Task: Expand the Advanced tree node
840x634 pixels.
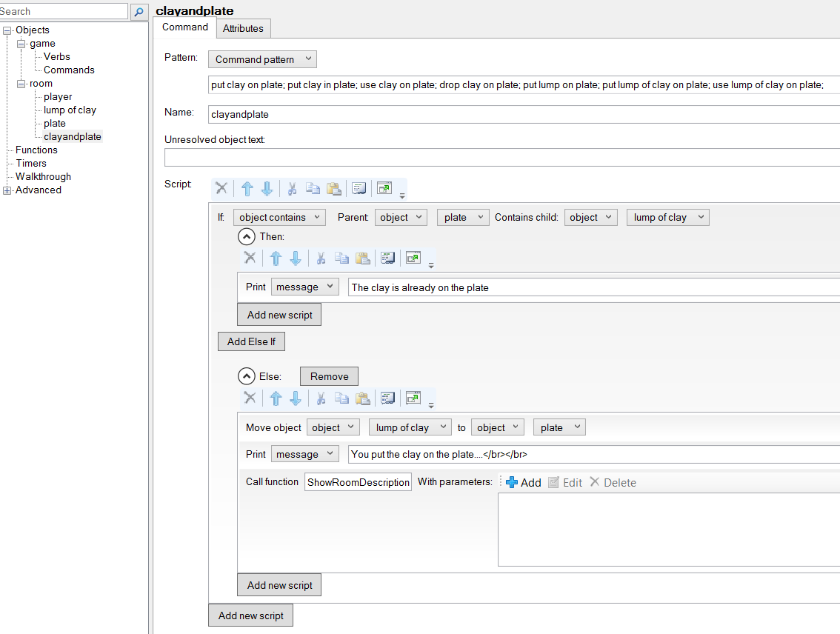Action: [7, 190]
